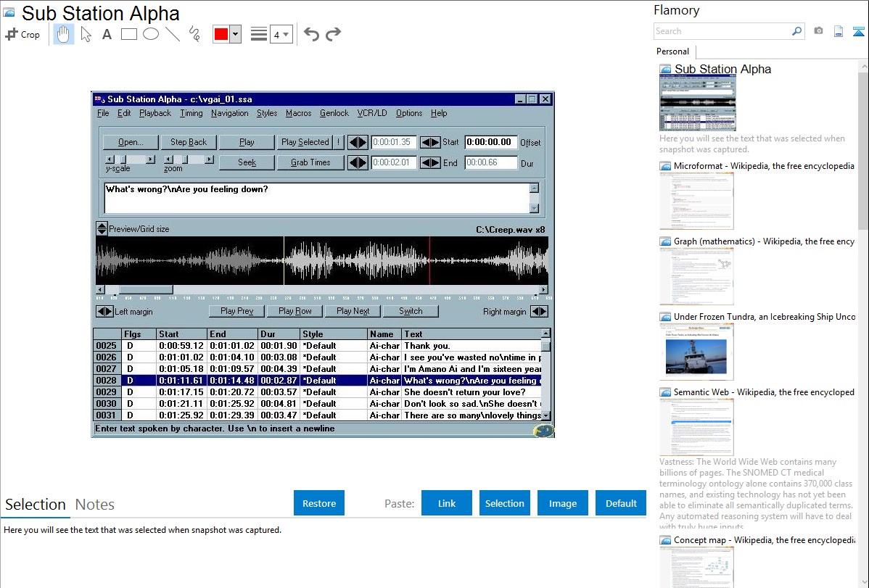
Task: Open the Graph (mathematics) Wikipedia snapshot title
Action: (x=764, y=241)
